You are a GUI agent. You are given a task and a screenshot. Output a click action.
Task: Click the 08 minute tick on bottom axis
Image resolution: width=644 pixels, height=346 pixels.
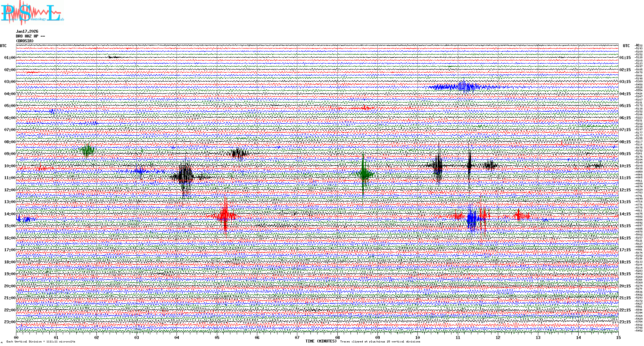[337, 337]
